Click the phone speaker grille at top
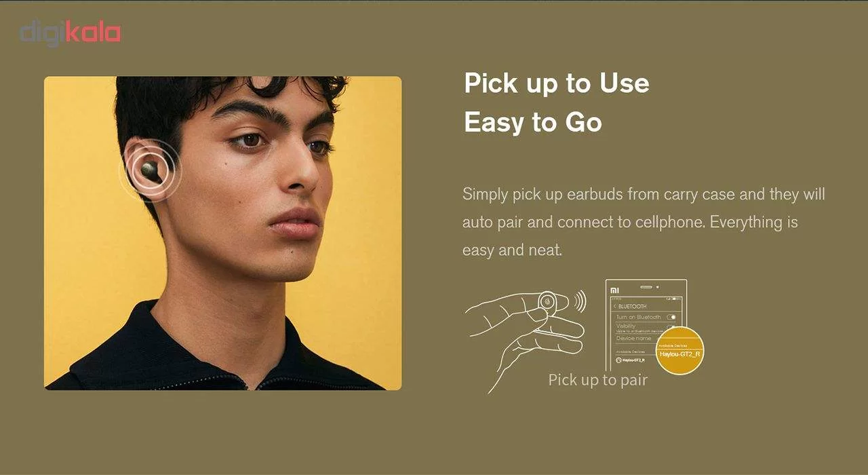Viewport: 868px width, 475px height. [x=646, y=287]
